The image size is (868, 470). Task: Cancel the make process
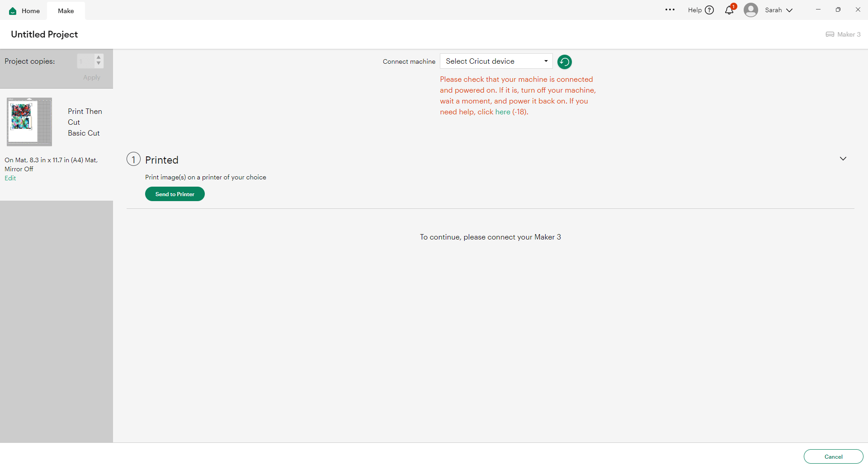[834, 456]
